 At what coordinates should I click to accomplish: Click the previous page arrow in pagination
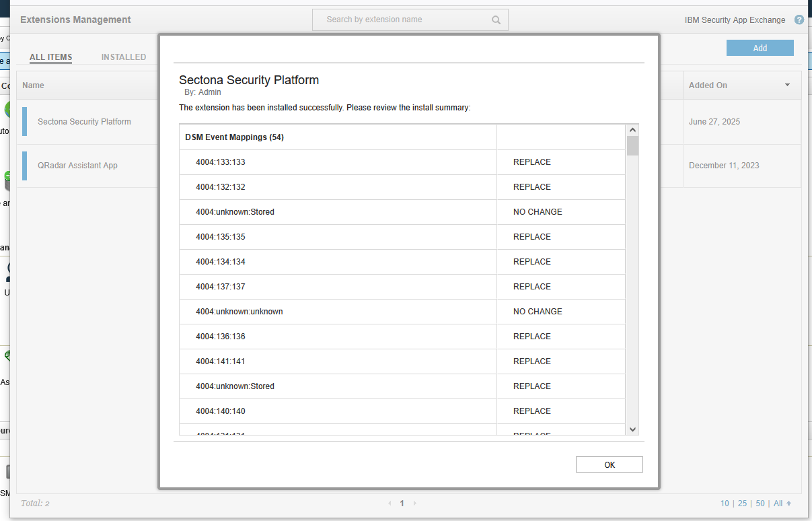[x=390, y=503]
